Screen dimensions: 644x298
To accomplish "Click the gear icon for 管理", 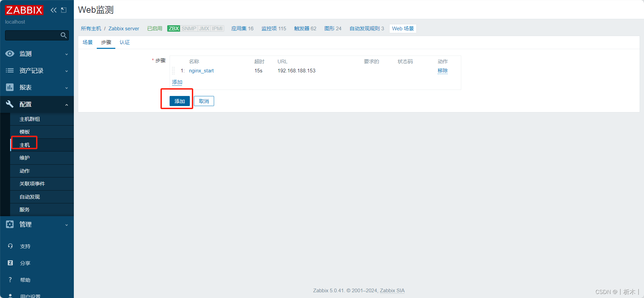I will tap(10, 224).
